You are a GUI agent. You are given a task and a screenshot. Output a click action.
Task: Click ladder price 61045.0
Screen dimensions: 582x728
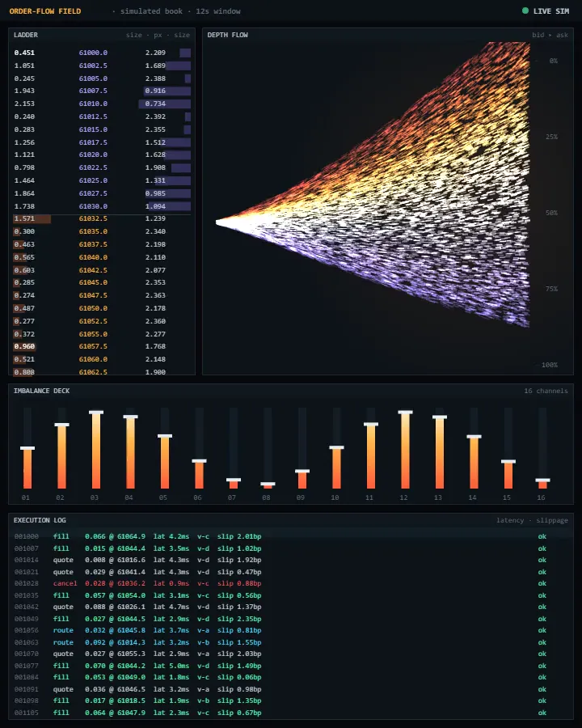93,282
